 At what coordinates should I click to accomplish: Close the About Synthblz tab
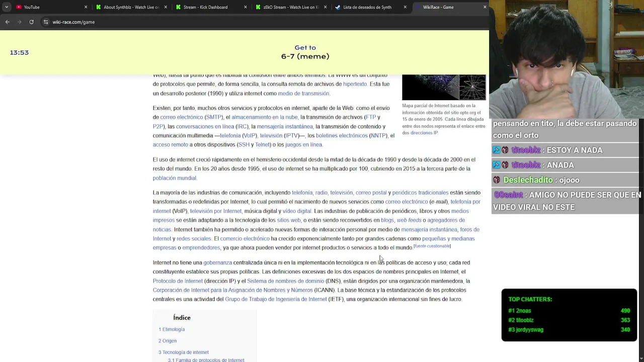point(166,7)
